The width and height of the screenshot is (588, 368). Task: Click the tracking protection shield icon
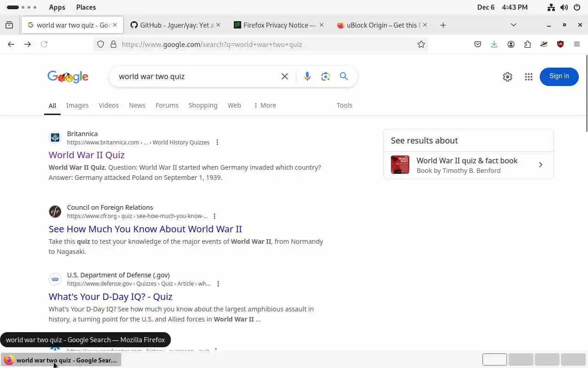coord(101,44)
